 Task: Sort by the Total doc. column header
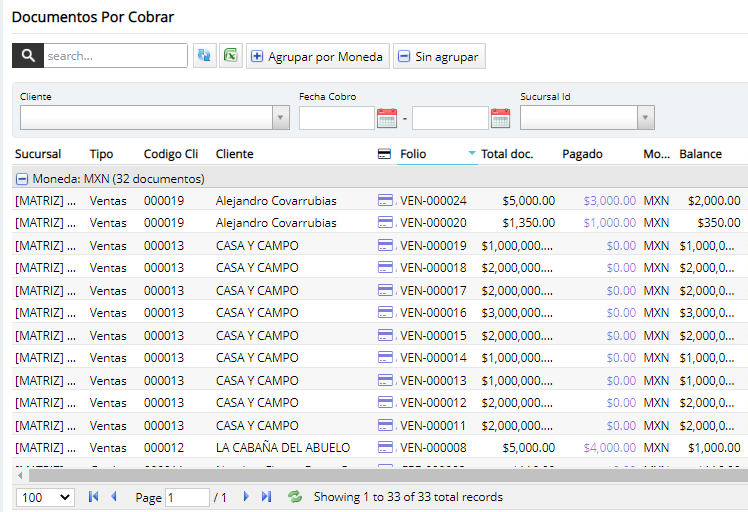pyautogui.click(x=507, y=154)
